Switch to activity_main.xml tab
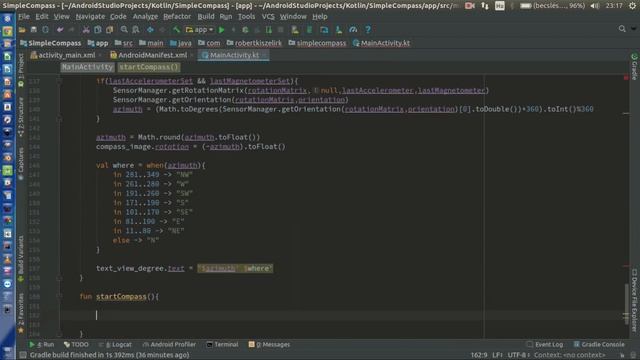Screen dimensions: 640x360 [x=67, y=55]
